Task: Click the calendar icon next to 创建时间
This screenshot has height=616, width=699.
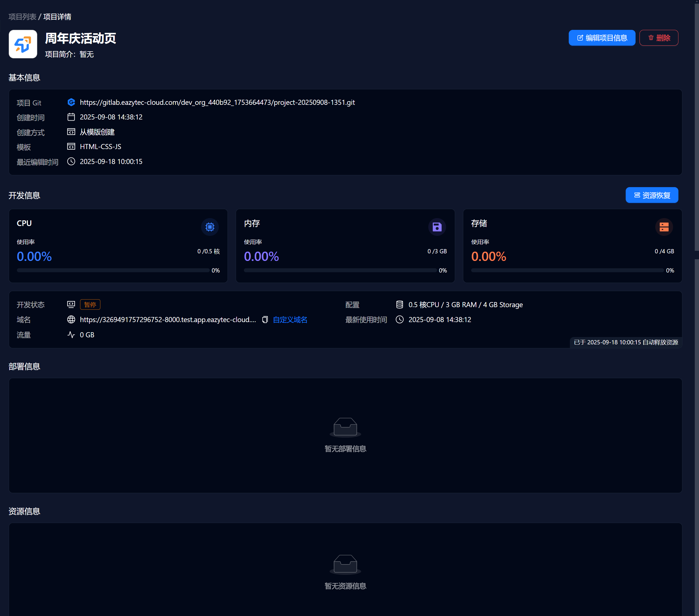Action: [71, 117]
